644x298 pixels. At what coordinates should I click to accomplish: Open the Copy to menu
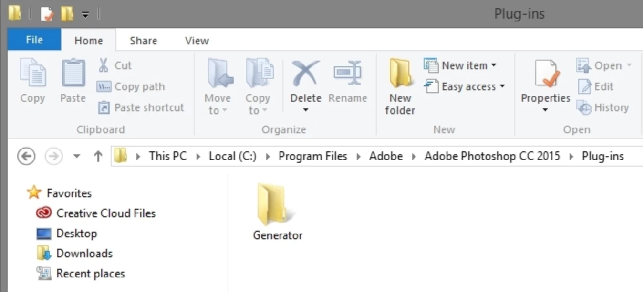pos(258,87)
